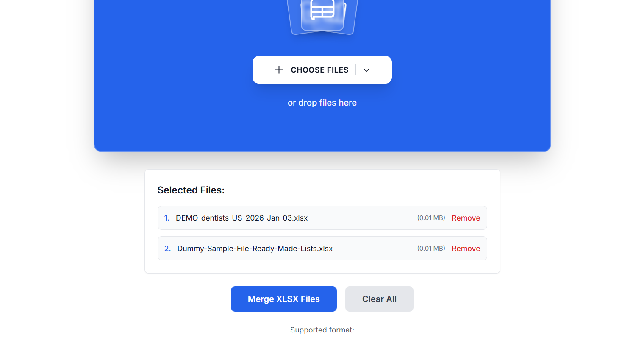
Task: Click the number 2 next to the second file
Action: tap(167, 248)
